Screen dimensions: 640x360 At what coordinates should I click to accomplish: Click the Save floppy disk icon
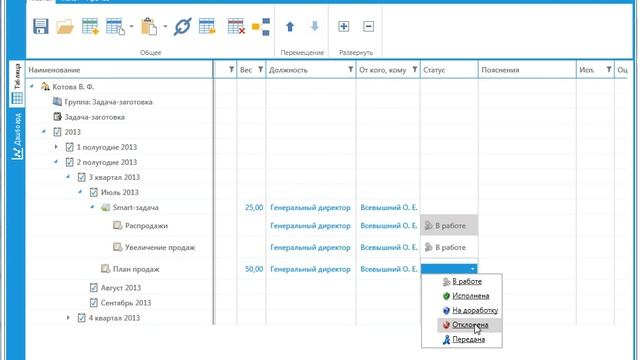pyautogui.click(x=41, y=27)
